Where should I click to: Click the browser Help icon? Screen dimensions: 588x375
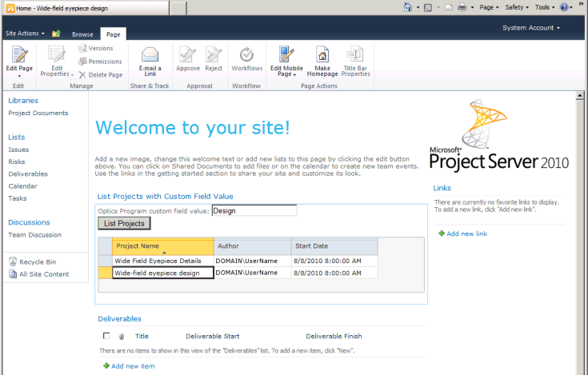564,7
